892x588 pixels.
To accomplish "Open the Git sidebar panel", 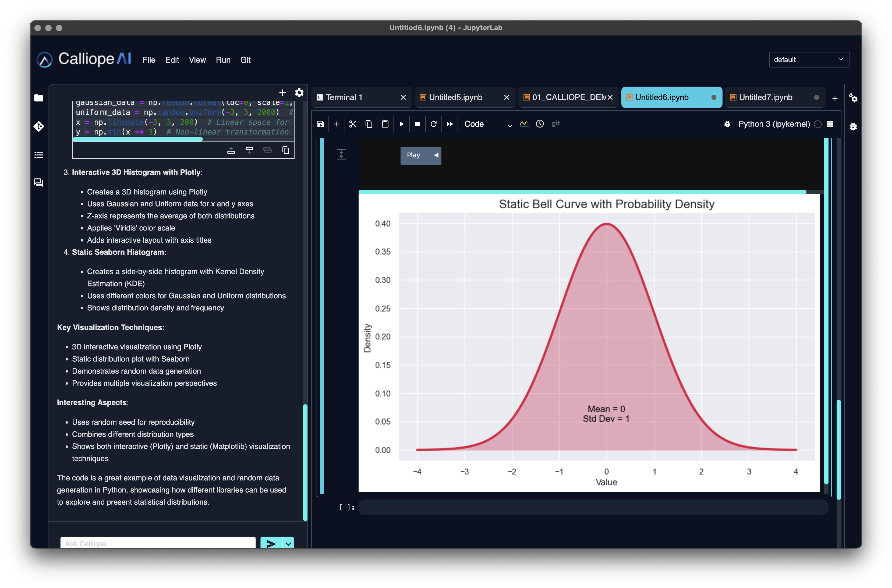I will pyautogui.click(x=39, y=126).
